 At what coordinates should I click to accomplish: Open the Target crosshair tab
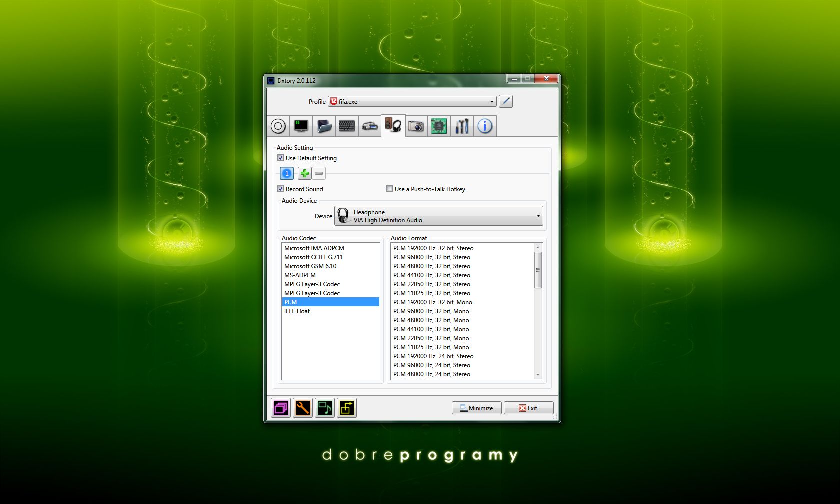coord(278,126)
